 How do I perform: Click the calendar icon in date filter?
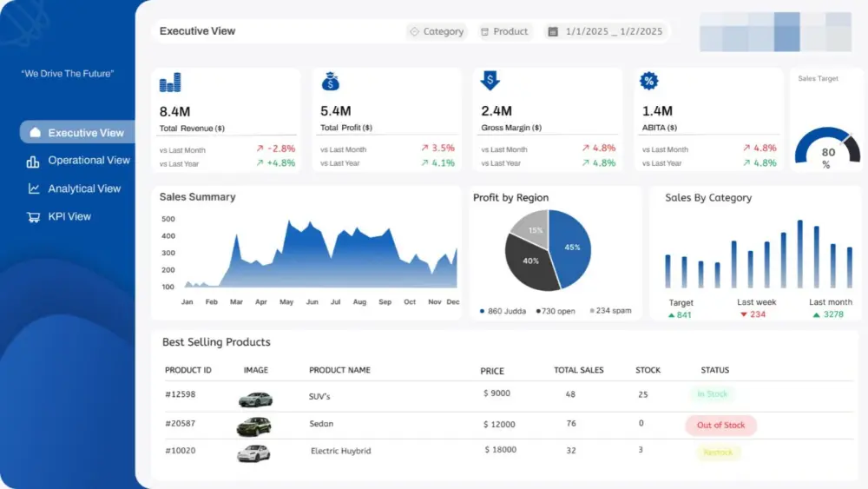(x=552, y=31)
